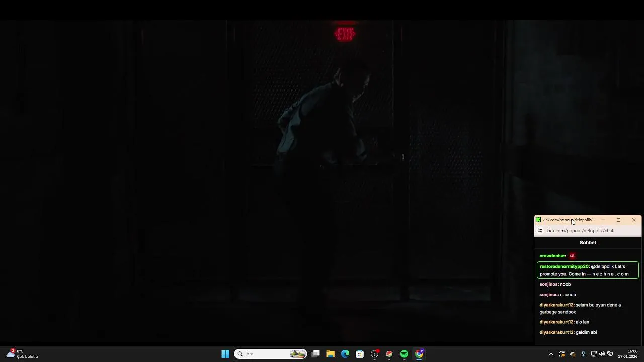Launch Microsoft Edge from the taskbar
This screenshot has height=362, width=644.
[345, 354]
